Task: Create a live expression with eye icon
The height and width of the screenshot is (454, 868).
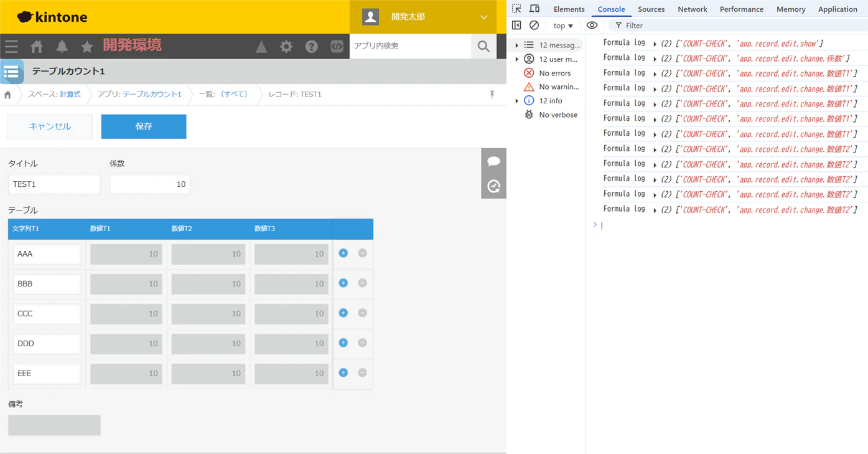Action: point(592,26)
